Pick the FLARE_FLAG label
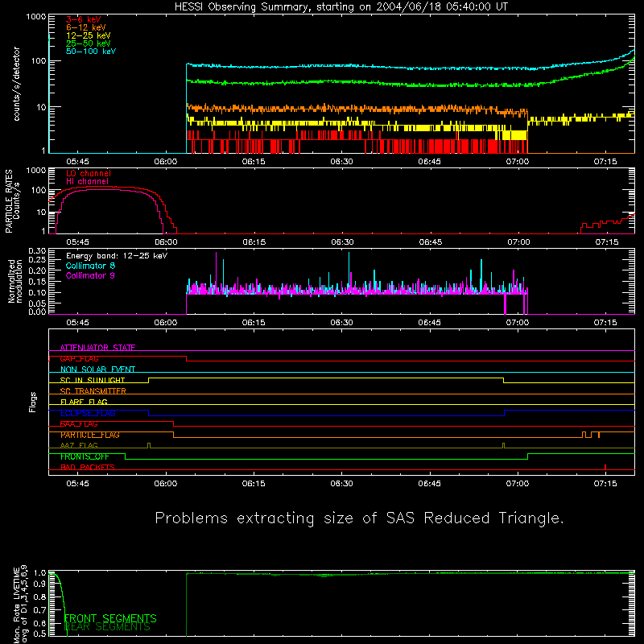Viewport: 644px width, 644px height. [84, 402]
